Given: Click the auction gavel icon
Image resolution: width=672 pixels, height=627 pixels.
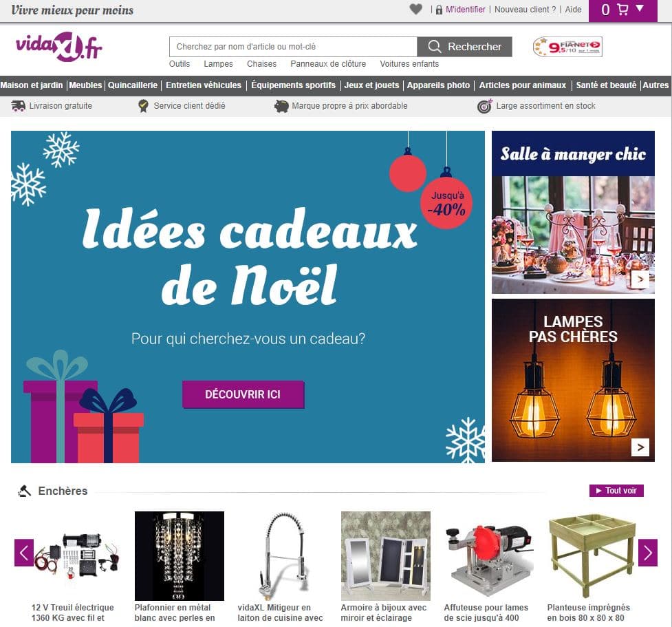Looking at the screenshot, I should (25, 491).
